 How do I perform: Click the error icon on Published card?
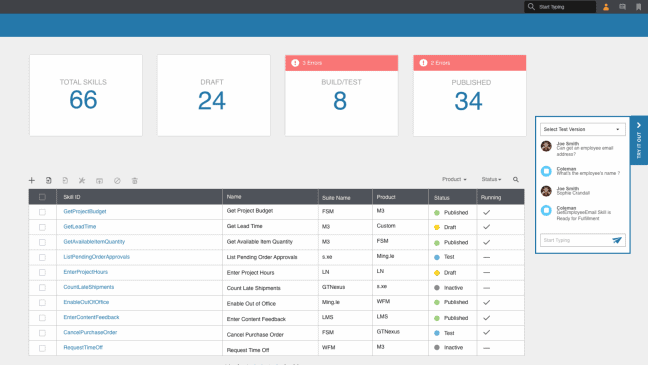click(423, 63)
